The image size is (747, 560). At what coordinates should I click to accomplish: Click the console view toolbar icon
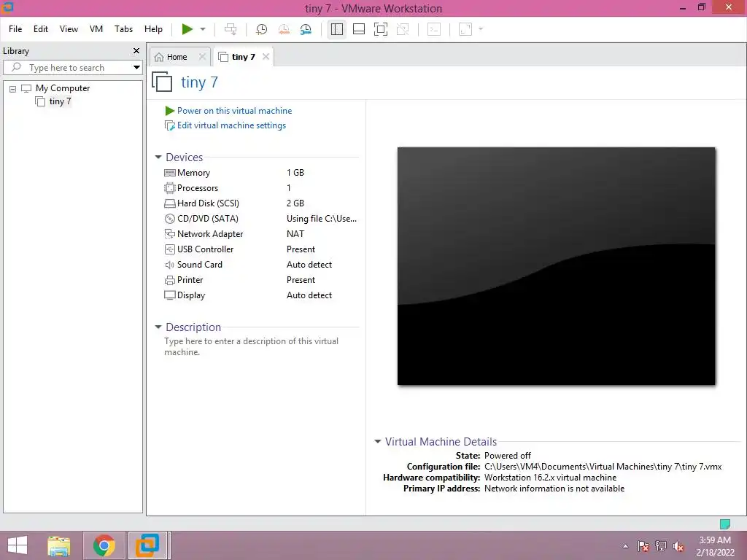(x=433, y=29)
